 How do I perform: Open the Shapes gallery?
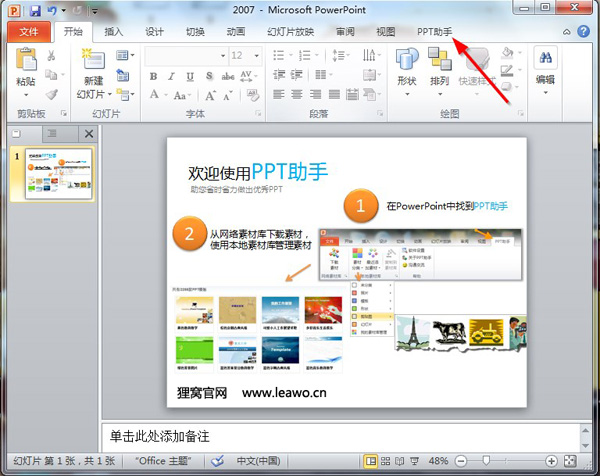click(x=407, y=72)
